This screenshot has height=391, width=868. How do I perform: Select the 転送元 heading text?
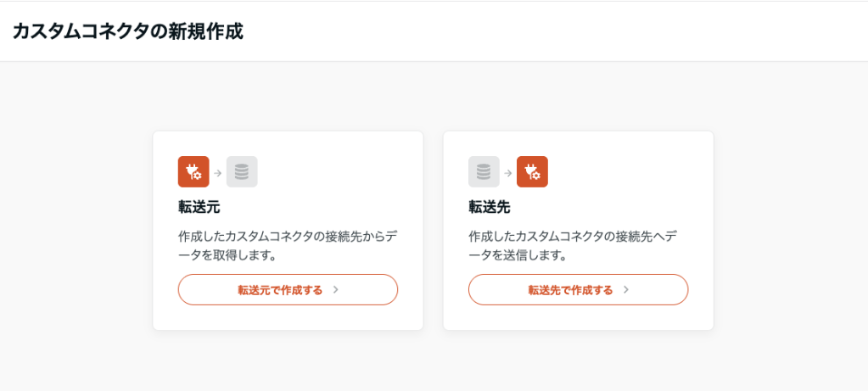coord(199,207)
